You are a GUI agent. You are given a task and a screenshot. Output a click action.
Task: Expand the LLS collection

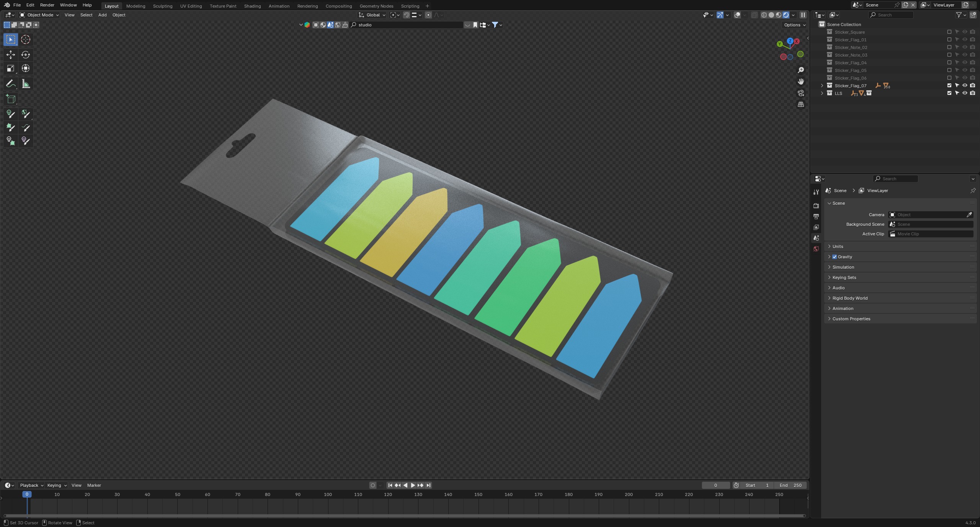click(x=822, y=93)
